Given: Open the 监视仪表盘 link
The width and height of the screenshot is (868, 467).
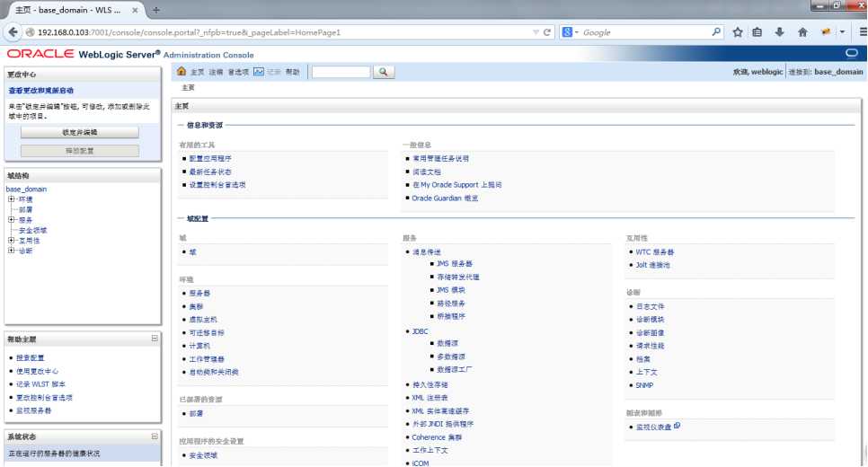Looking at the screenshot, I should pos(653,427).
